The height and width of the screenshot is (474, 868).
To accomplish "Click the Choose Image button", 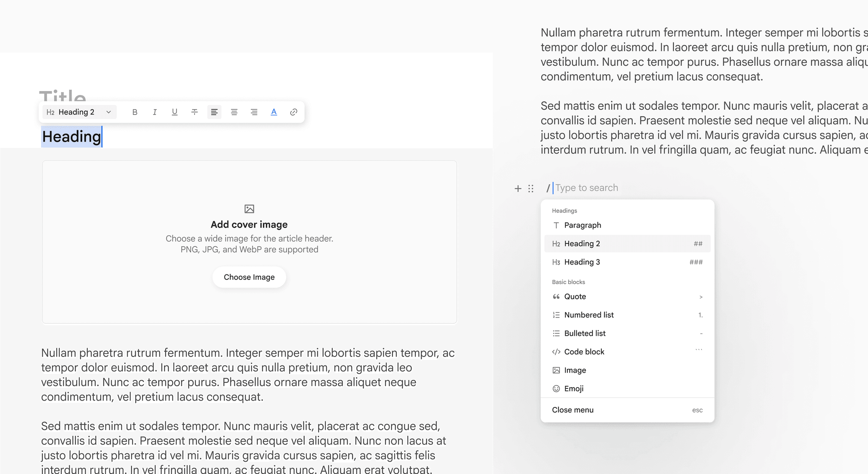I will [x=249, y=277].
